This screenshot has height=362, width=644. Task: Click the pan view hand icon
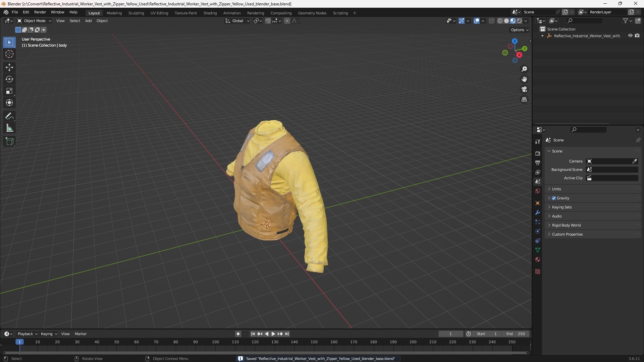click(524, 79)
